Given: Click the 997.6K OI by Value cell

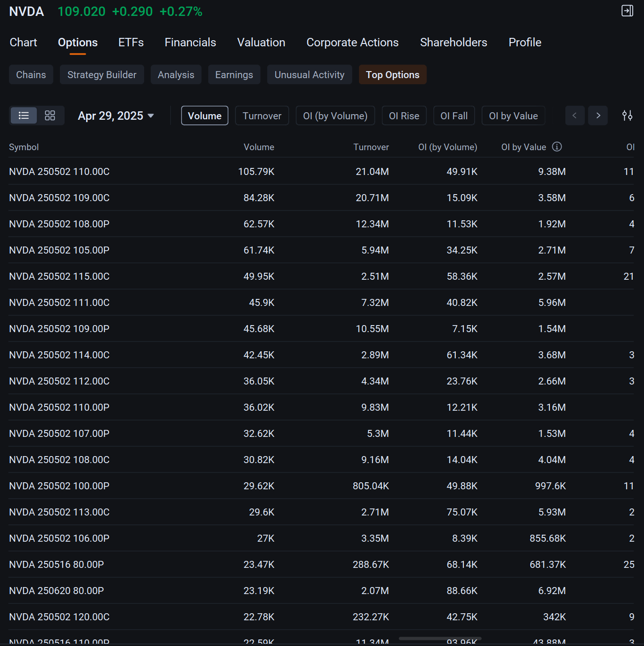Looking at the screenshot, I should pyautogui.click(x=550, y=486).
